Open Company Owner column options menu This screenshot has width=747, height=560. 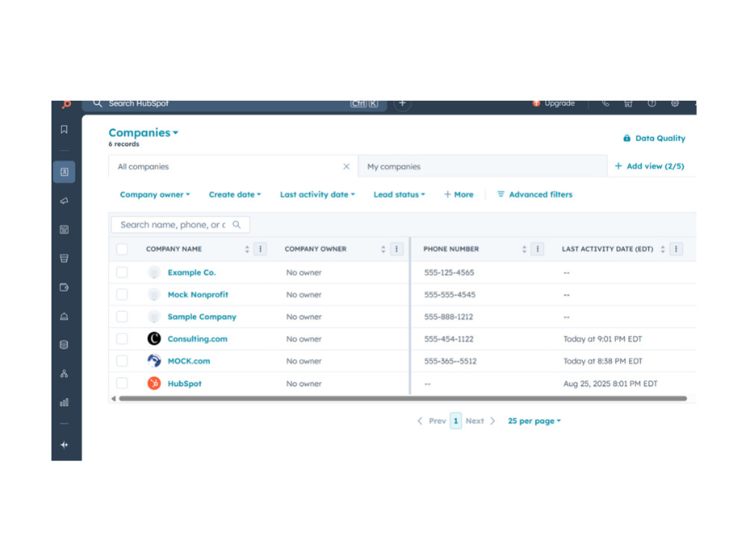tap(397, 249)
